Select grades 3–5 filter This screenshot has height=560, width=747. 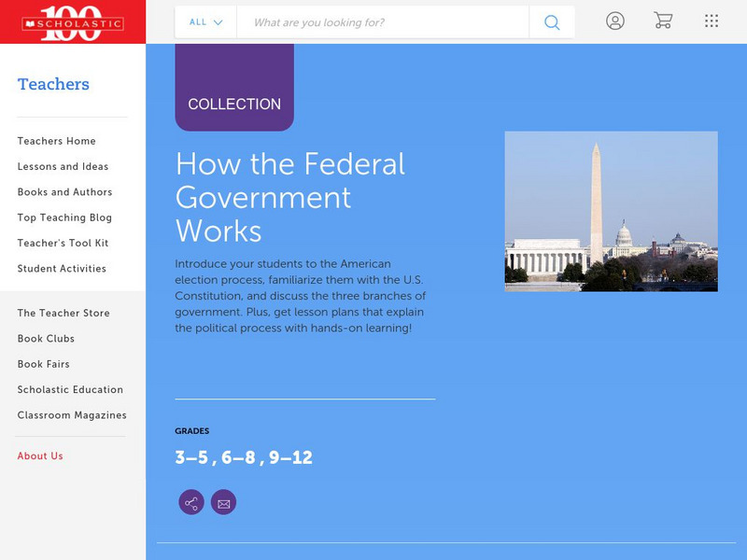[189, 456]
